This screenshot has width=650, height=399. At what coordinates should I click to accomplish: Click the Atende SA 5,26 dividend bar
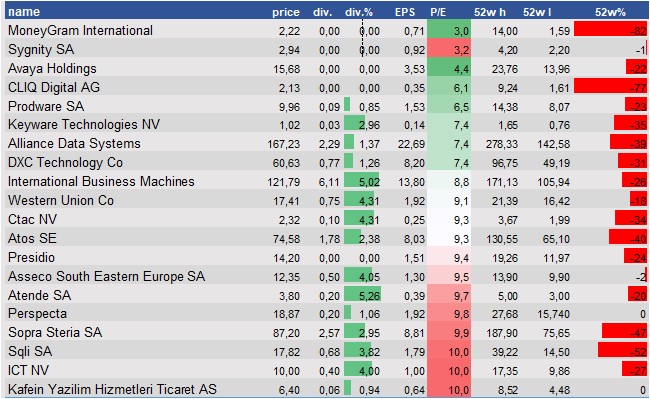[362, 295]
